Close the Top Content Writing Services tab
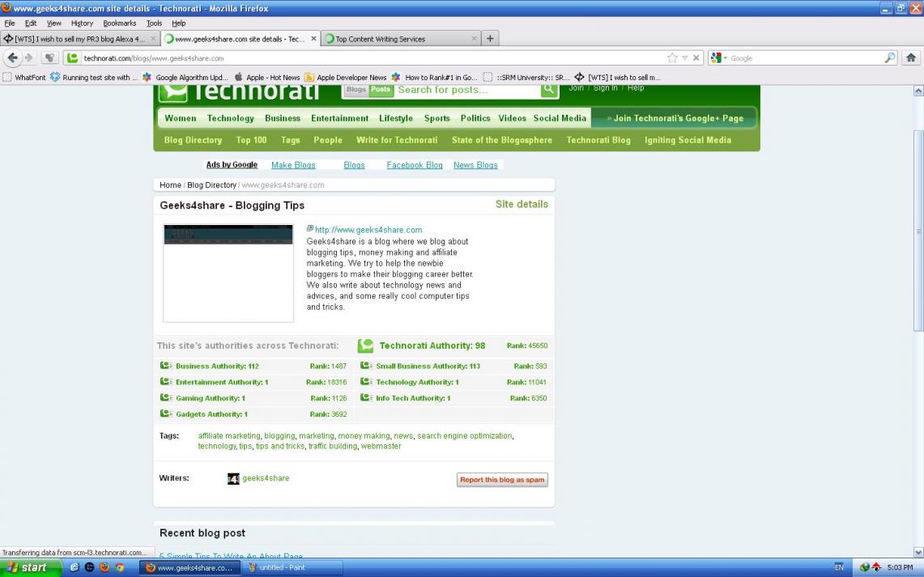Screen dimensions: 924x577 click(x=474, y=39)
